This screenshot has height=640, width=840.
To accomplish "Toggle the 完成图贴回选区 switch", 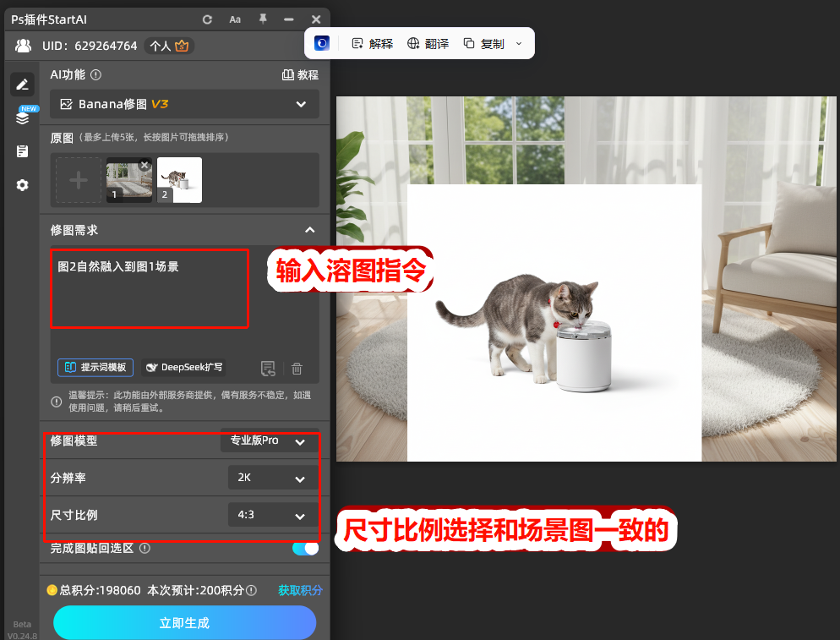I will tap(305, 549).
